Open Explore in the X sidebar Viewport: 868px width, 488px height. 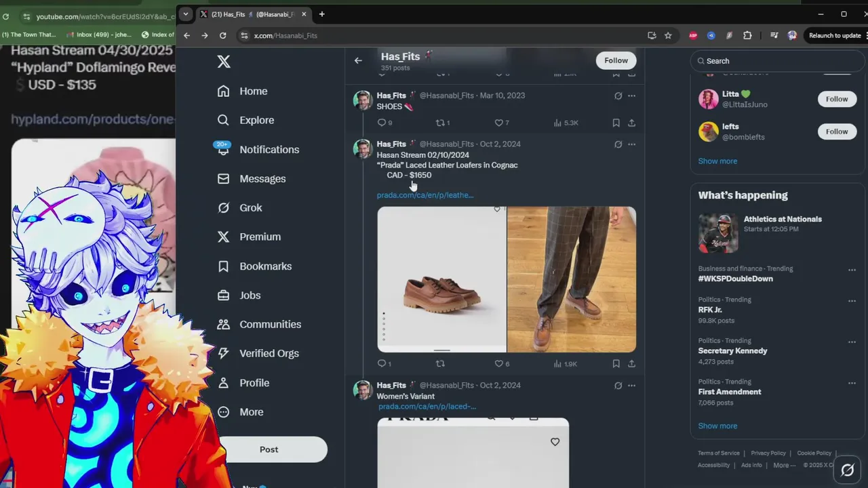click(x=245, y=121)
